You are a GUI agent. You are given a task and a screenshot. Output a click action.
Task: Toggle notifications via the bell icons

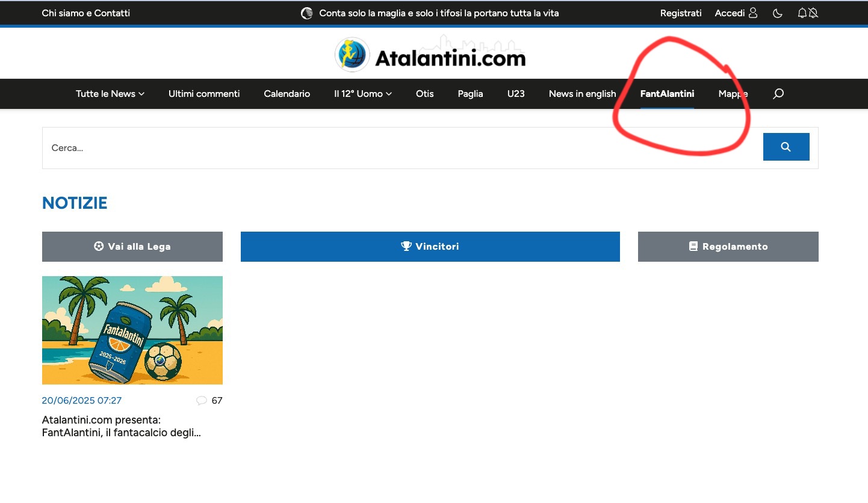point(807,13)
